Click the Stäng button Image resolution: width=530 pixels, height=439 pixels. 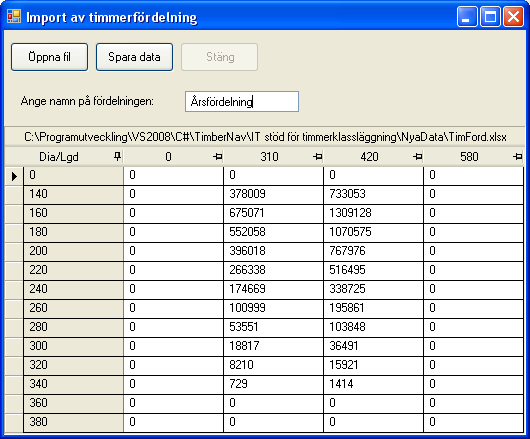[x=220, y=57]
